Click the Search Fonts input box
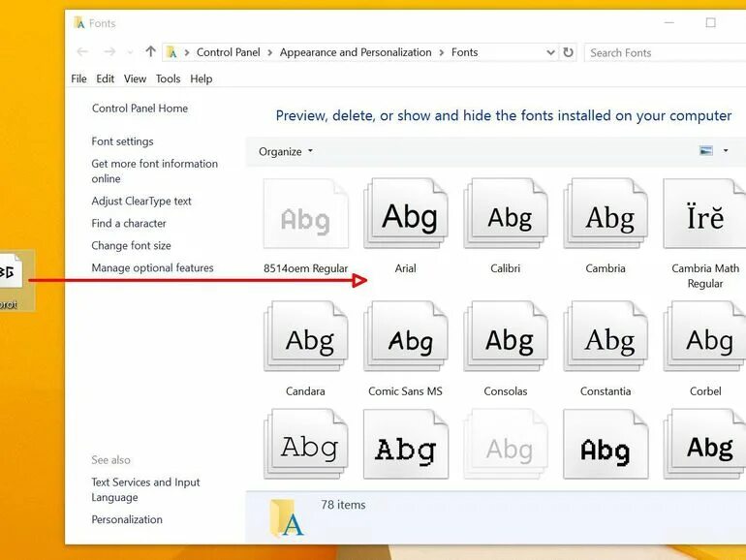Viewport: 746px width, 560px height. pyautogui.click(x=666, y=53)
